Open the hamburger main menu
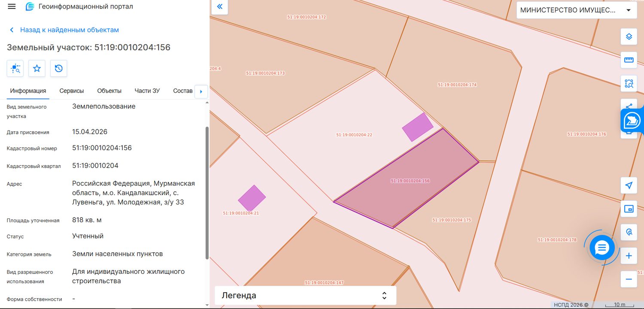This screenshot has width=644, height=309. [x=12, y=6]
